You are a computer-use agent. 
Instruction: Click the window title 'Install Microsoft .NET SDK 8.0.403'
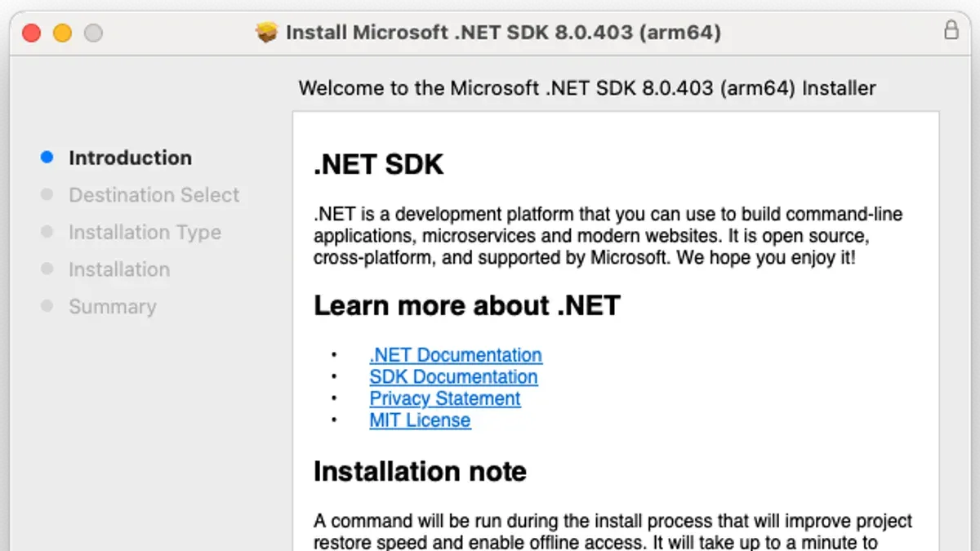pos(503,33)
